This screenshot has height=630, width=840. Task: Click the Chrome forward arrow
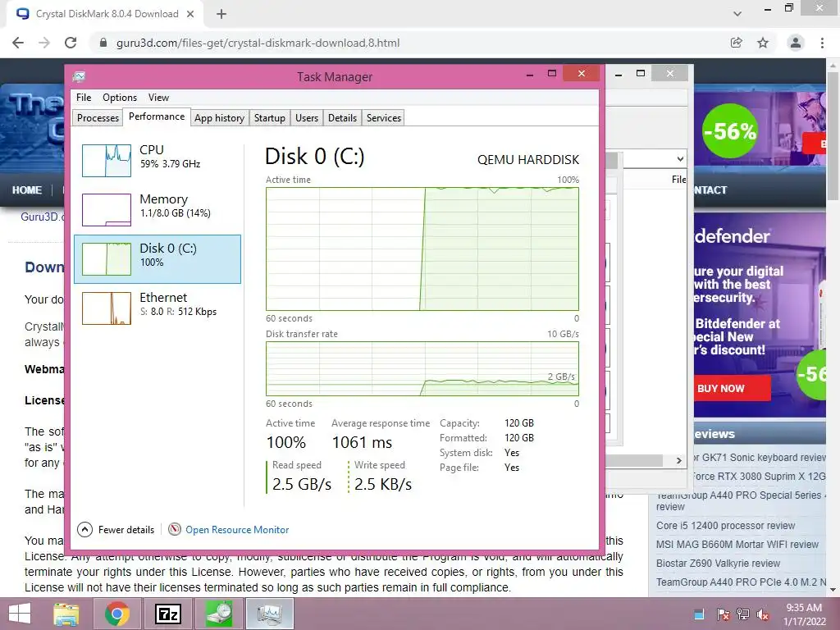point(44,43)
